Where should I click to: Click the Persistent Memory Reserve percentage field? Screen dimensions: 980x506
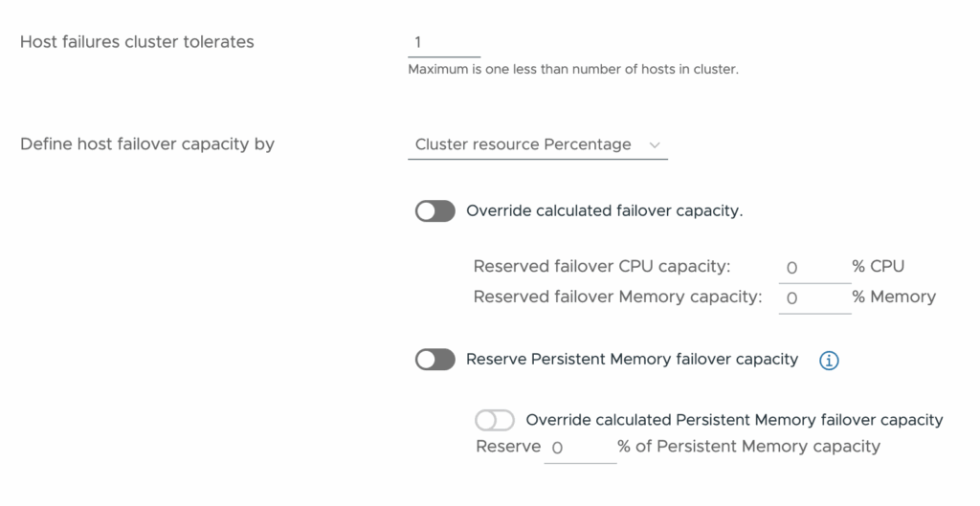(579, 448)
